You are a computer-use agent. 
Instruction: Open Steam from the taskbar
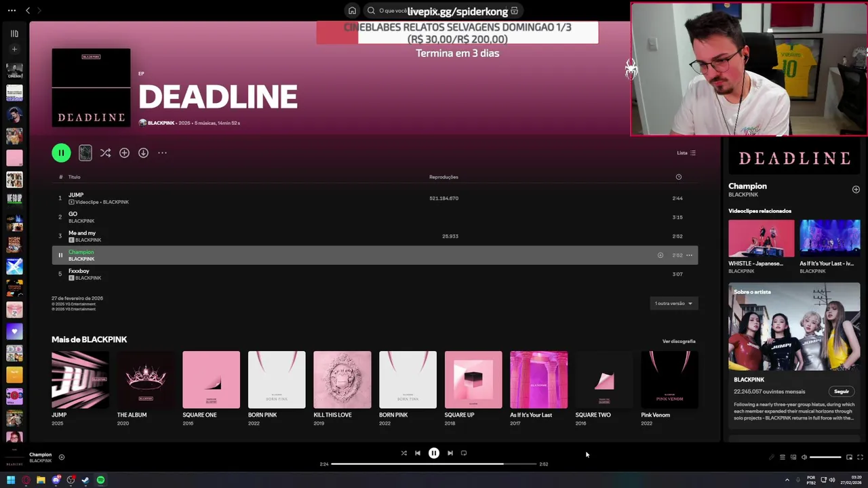85,481
